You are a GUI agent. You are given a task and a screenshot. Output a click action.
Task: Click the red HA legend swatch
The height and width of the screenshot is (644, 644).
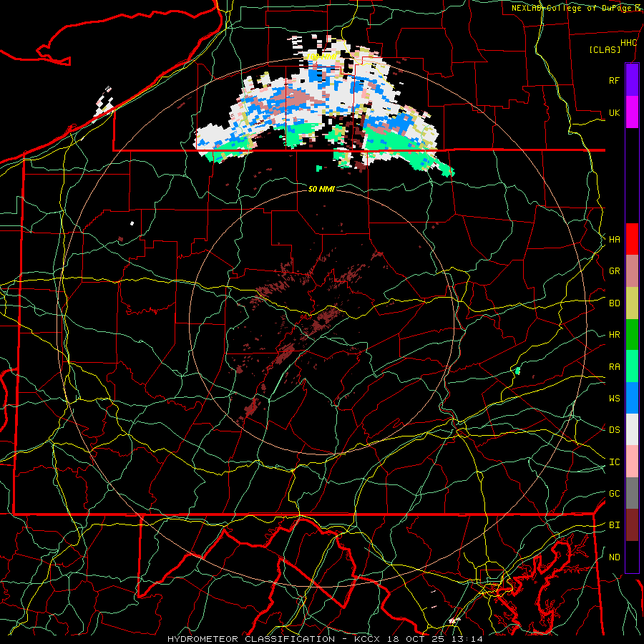pyautogui.click(x=632, y=239)
